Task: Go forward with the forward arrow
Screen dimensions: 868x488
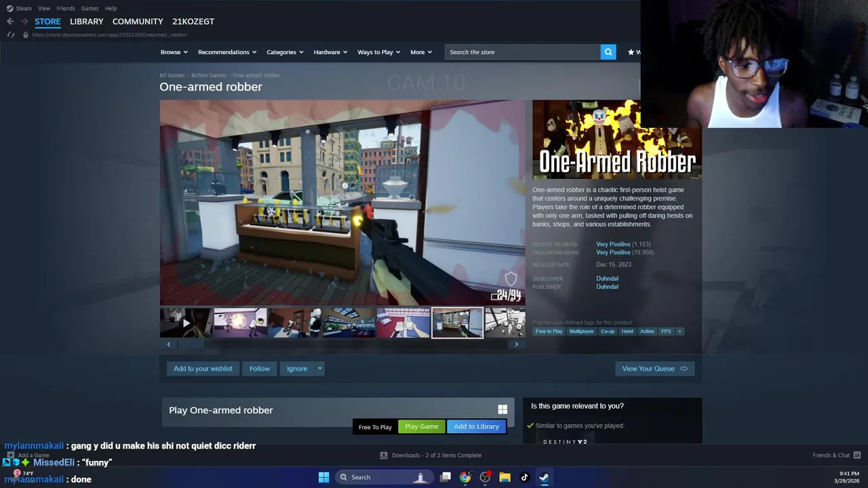Action: click(26, 22)
